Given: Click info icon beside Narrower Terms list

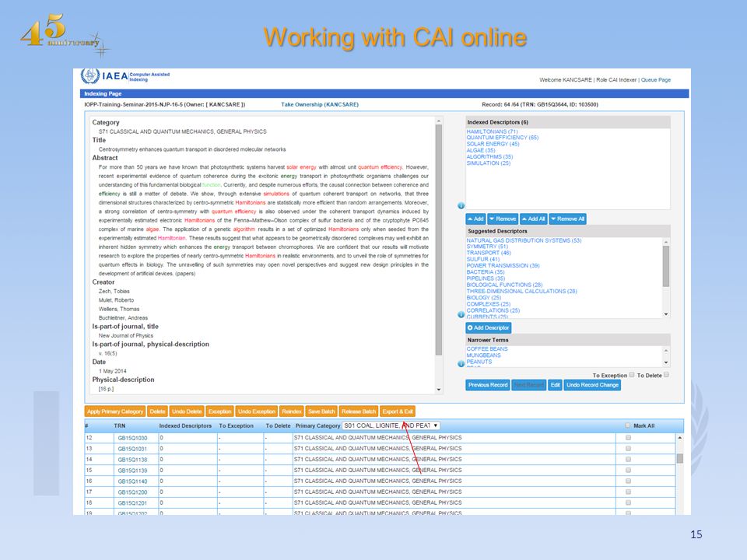Looking at the screenshot, I should pos(461,364).
